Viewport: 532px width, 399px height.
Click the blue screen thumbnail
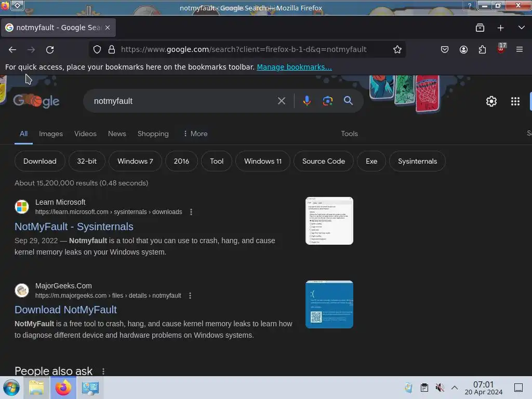[x=329, y=304]
